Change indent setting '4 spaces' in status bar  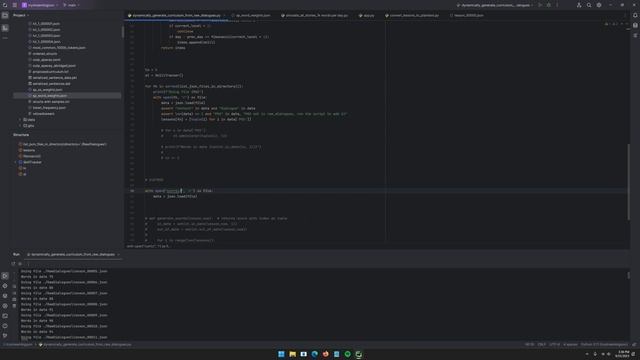point(570,344)
